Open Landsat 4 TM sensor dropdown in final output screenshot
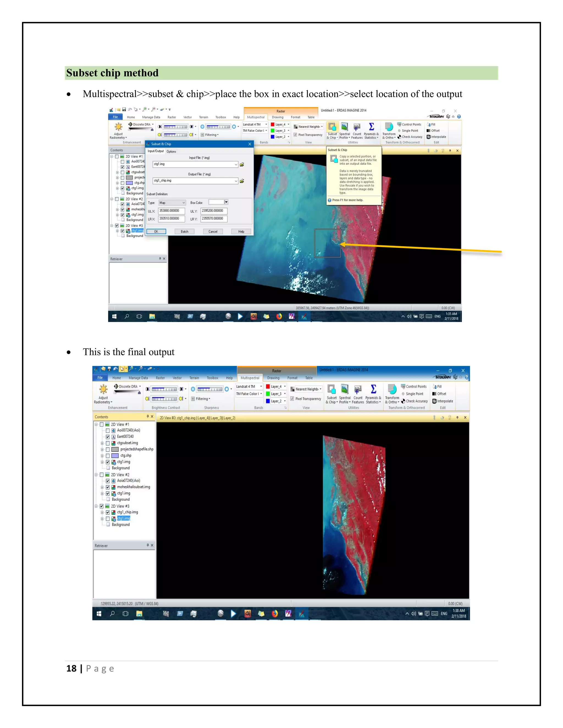The width and height of the screenshot is (563, 728). [249, 387]
